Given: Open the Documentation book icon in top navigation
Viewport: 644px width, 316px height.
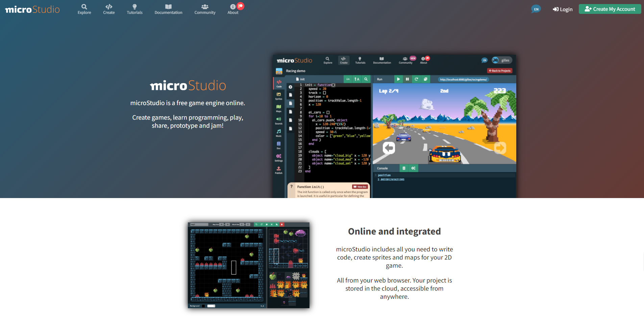Looking at the screenshot, I should click(168, 7).
